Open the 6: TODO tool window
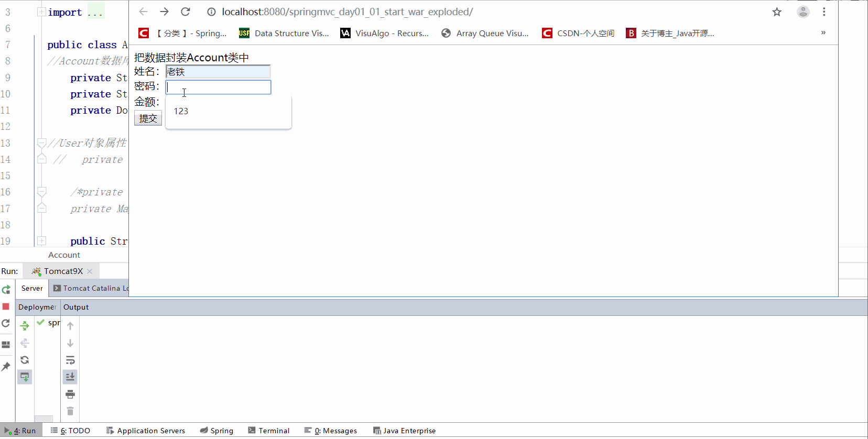Viewport: 868px width, 439px height. 70,431
